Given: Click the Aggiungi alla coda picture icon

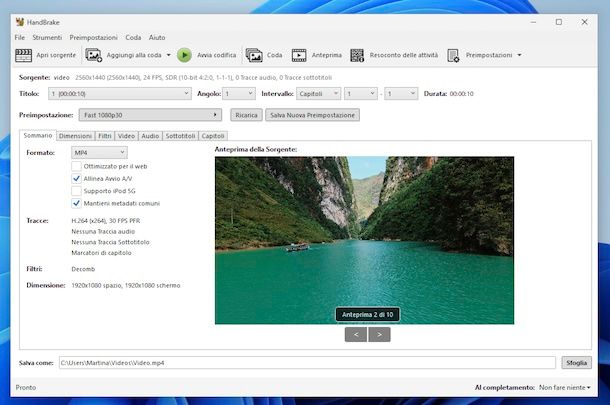Looking at the screenshot, I should (x=93, y=55).
